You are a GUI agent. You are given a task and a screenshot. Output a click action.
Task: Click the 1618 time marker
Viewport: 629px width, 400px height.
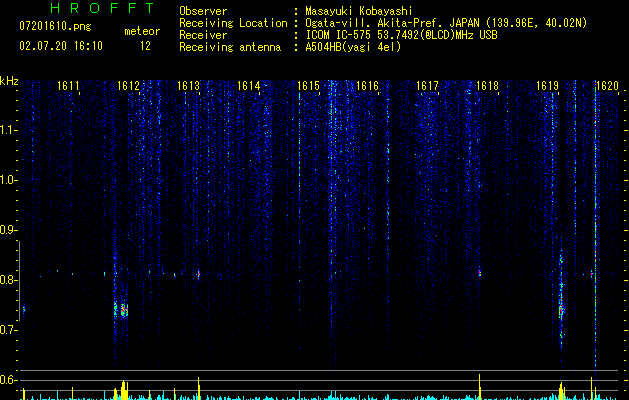(x=487, y=85)
